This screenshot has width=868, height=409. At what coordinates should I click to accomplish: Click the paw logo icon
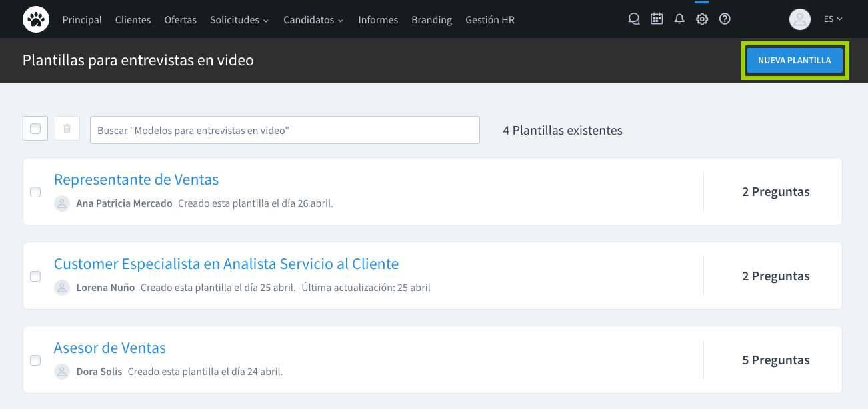tap(35, 19)
